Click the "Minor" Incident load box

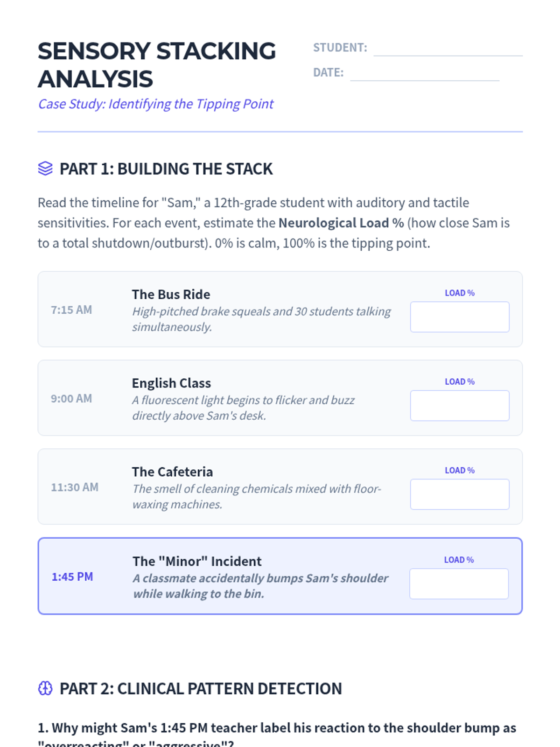tap(459, 584)
